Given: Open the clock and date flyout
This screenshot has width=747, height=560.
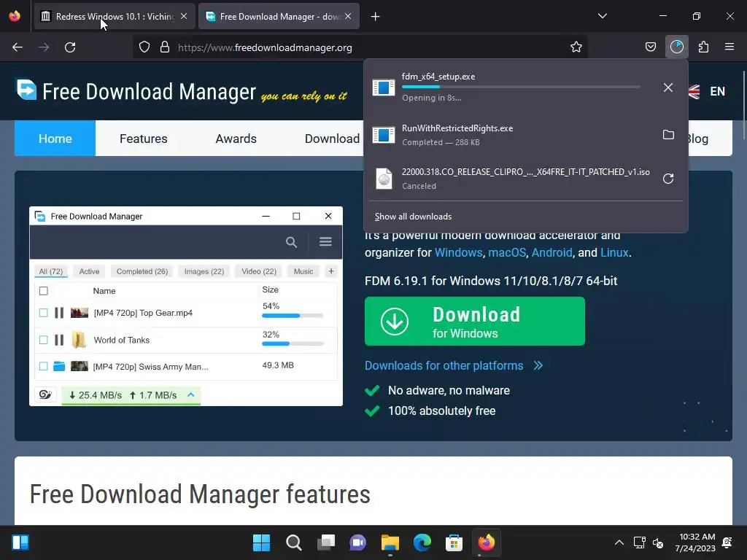Looking at the screenshot, I should point(695,542).
